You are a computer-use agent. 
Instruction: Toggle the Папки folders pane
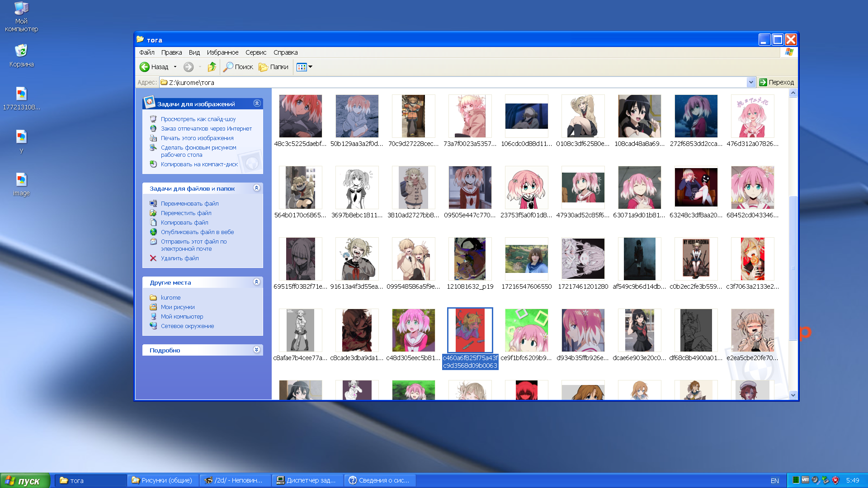[x=274, y=67]
